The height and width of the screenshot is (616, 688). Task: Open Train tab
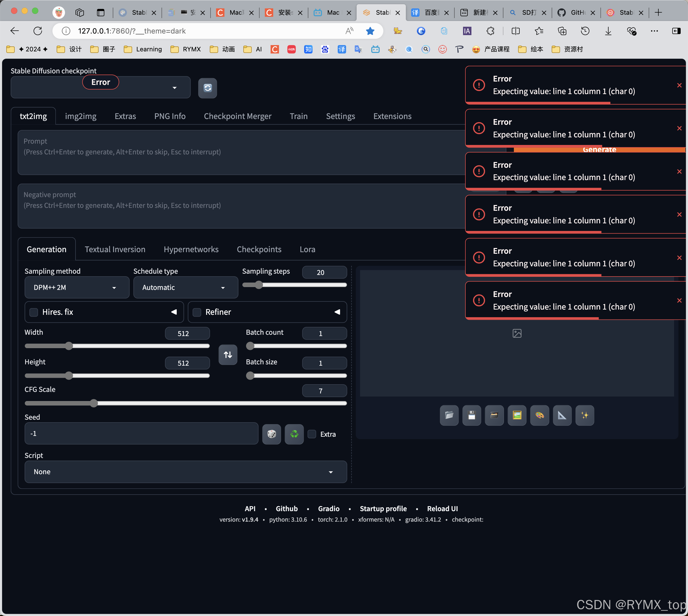point(299,116)
